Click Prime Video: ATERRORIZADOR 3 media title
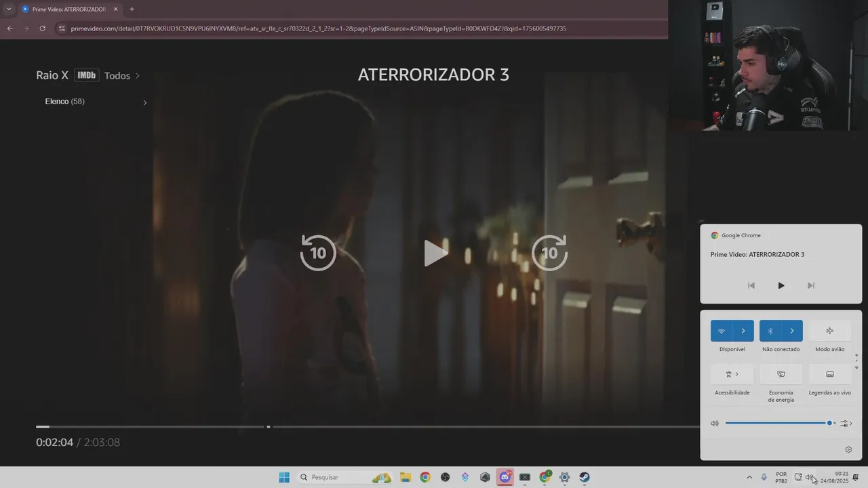Image resolution: width=868 pixels, height=488 pixels. (x=757, y=254)
